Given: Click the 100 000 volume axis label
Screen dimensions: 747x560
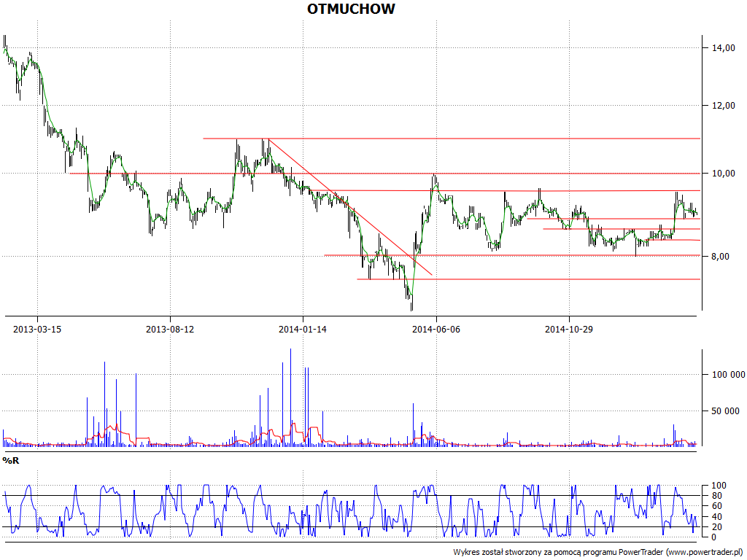Looking at the screenshot, I should 729,375.
